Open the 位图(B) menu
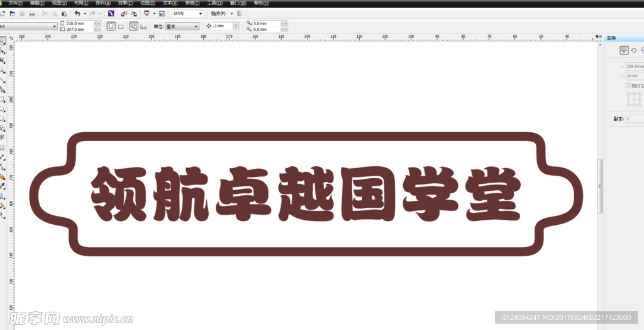644x330 pixels. tap(147, 3)
